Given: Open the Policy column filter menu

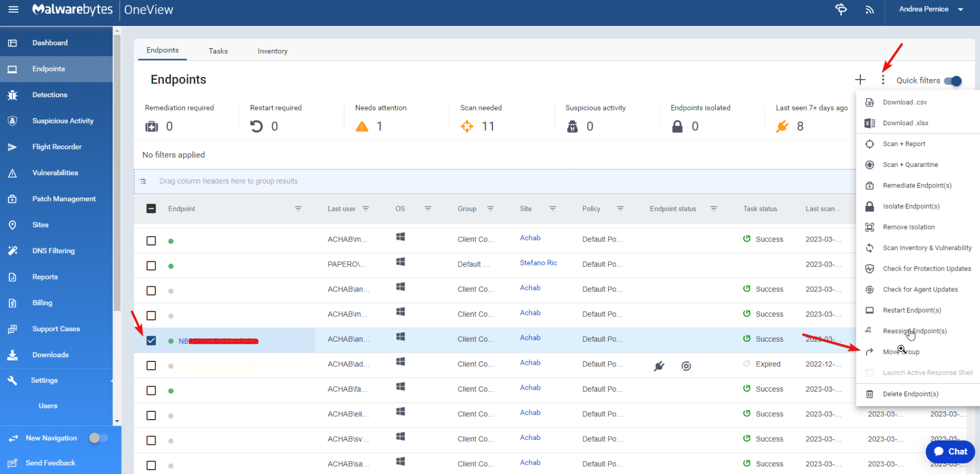Looking at the screenshot, I should click(620, 209).
